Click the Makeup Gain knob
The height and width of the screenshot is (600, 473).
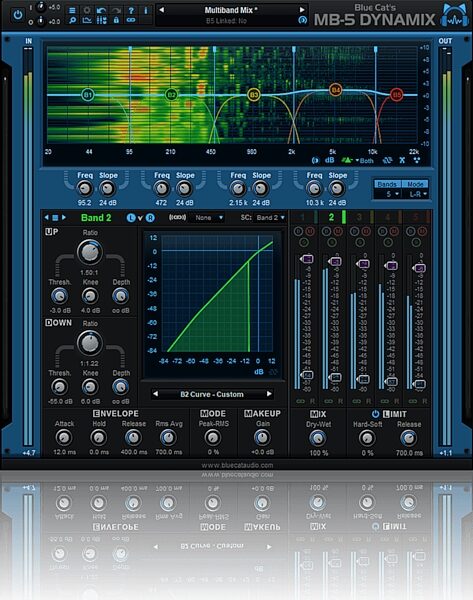click(262, 437)
